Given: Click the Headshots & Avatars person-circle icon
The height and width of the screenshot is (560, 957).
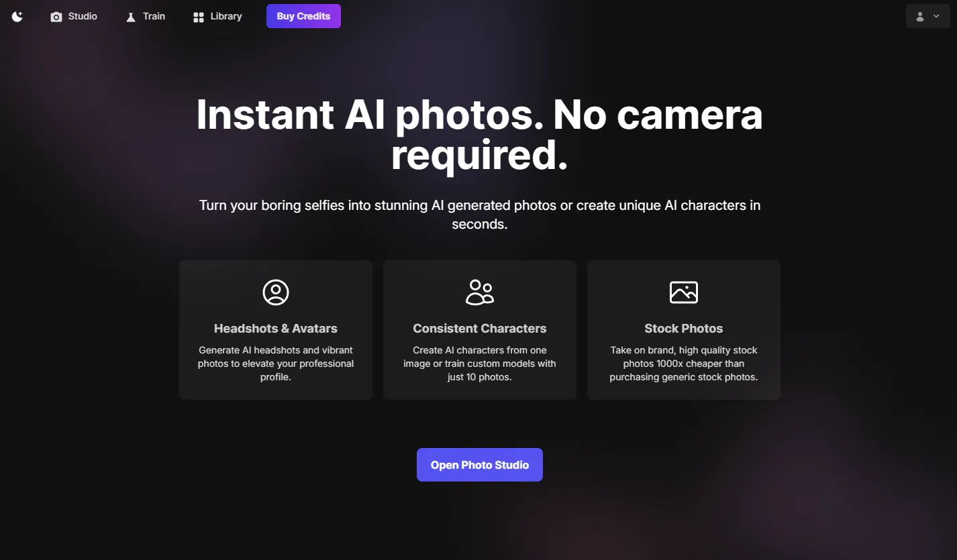Looking at the screenshot, I should 275,292.
